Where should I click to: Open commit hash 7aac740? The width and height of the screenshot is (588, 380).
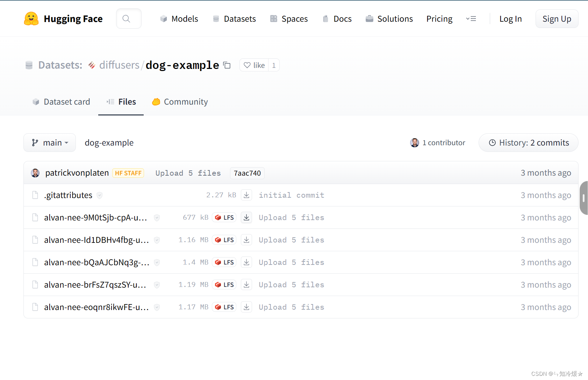click(247, 173)
